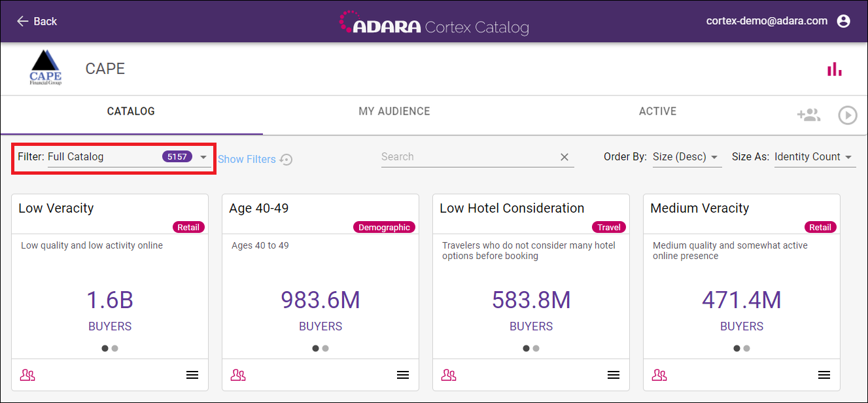Screen dimensions: 868x403
Task: Click the audience icon on Low Veracity card
Action: coord(27,375)
